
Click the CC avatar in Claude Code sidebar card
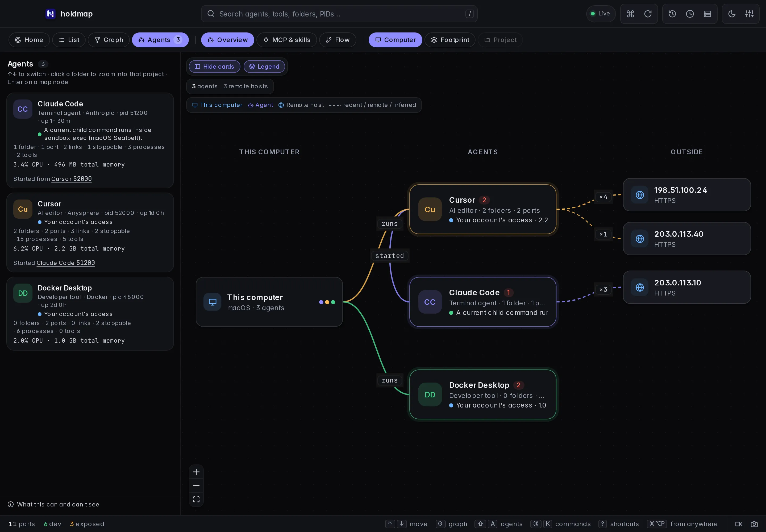pyautogui.click(x=23, y=109)
